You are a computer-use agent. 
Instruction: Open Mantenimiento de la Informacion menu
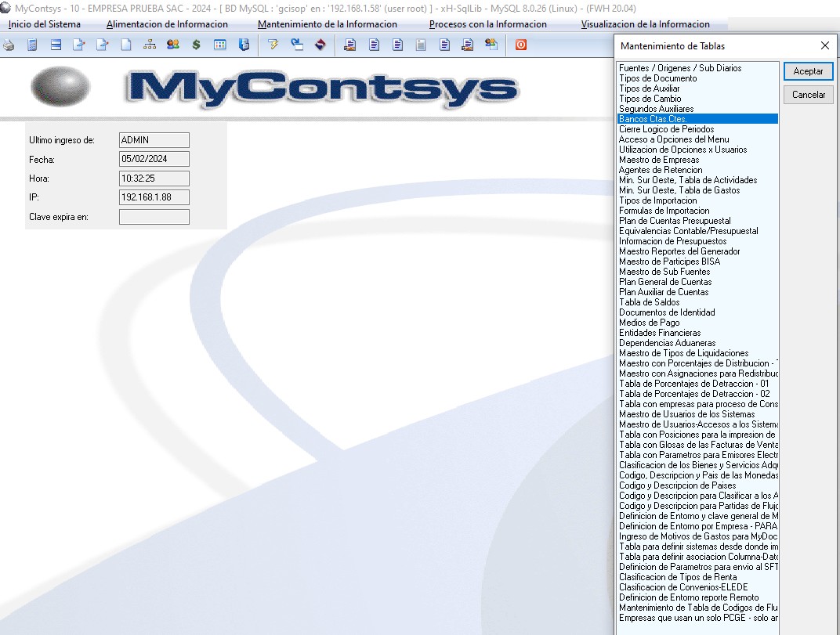[327, 24]
